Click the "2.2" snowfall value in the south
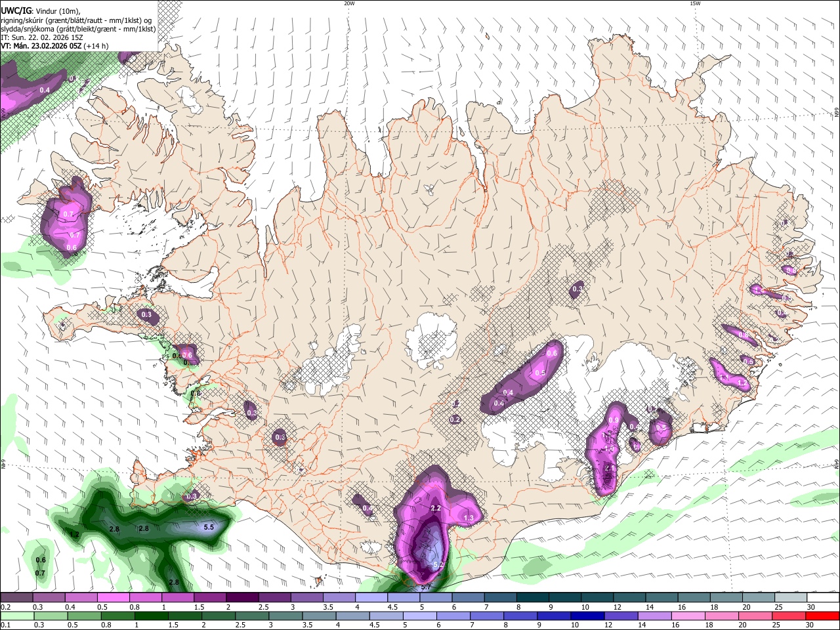 pyautogui.click(x=436, y=509)
